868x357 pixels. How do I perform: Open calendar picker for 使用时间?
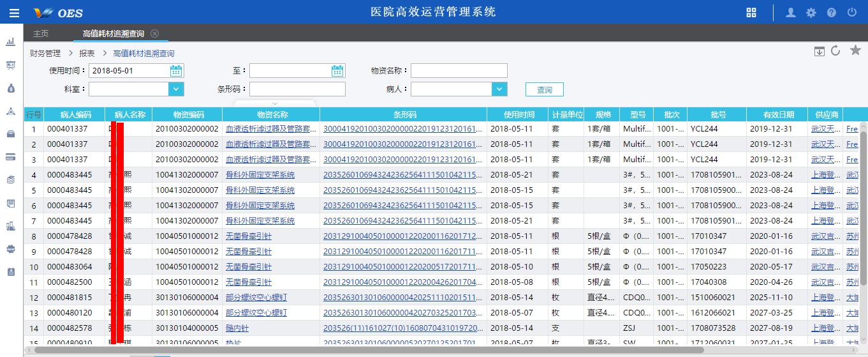pos(176,71)
